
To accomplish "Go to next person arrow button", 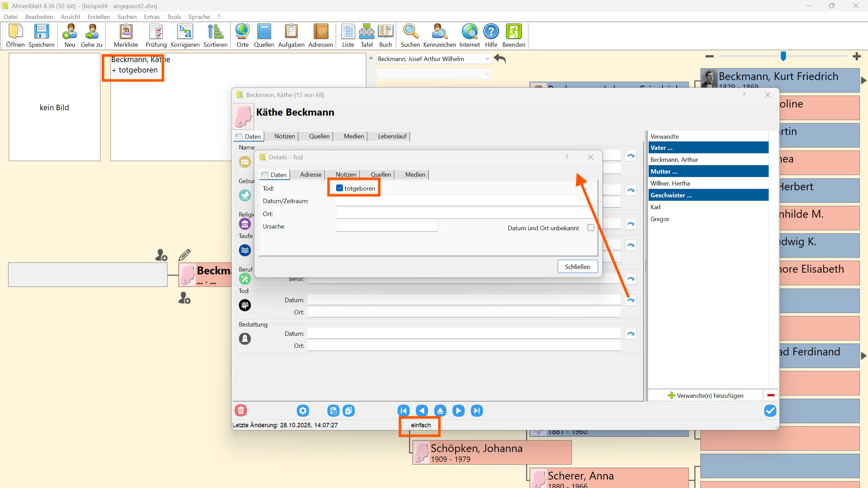I will [458, 411].
